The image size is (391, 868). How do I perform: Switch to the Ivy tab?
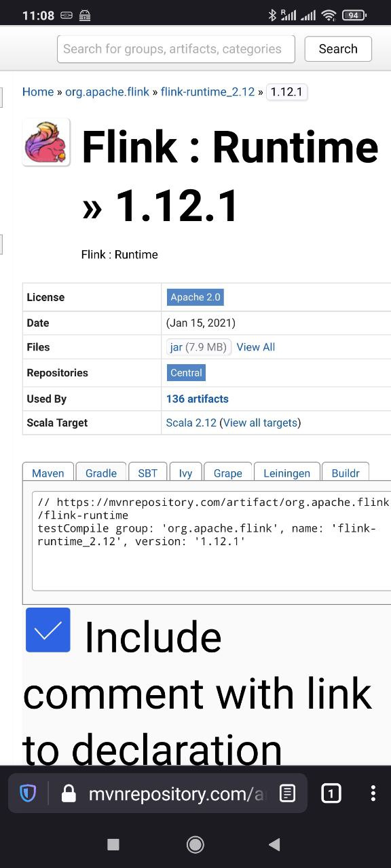pyautogui.click(x=185, y=473)
